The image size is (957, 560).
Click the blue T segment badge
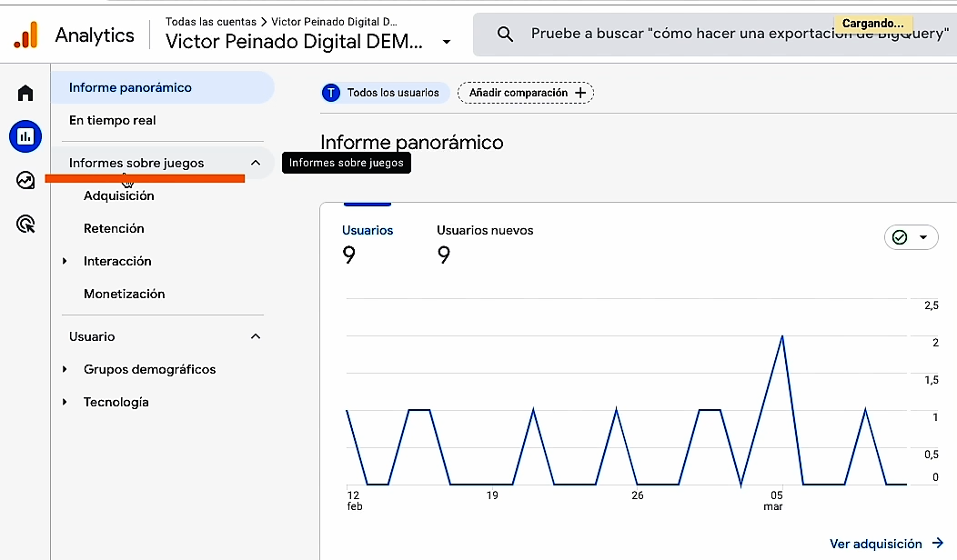[331, 93]
